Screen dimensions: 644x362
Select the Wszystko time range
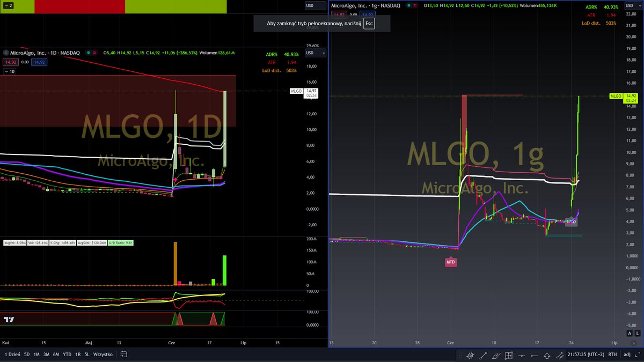(x=103, y=354)
